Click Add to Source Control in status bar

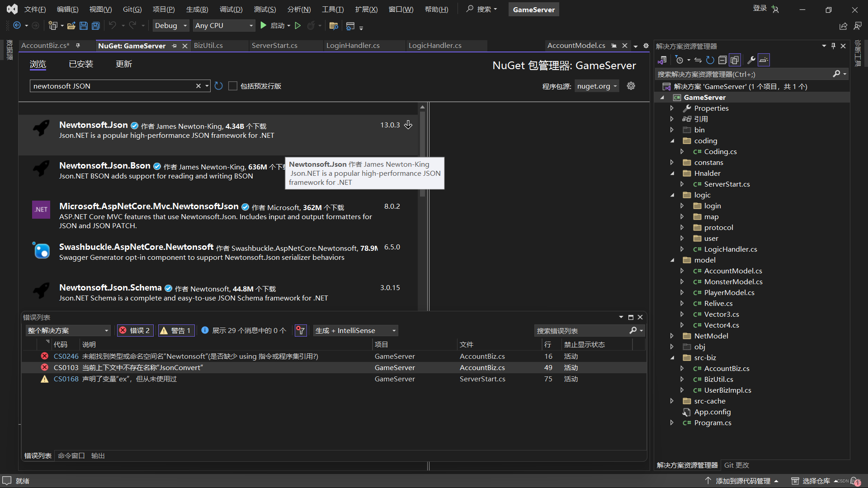pyautogui.click(x=743, y=481)
